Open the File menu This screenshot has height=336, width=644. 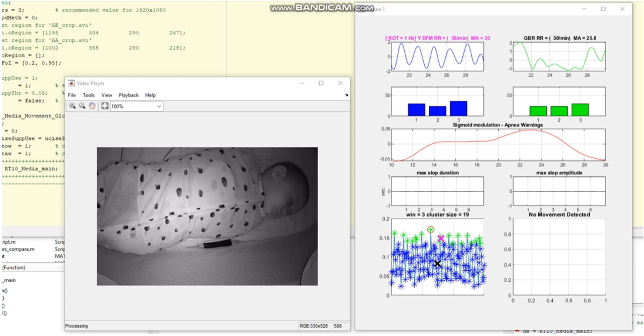(x=72, y=95)
